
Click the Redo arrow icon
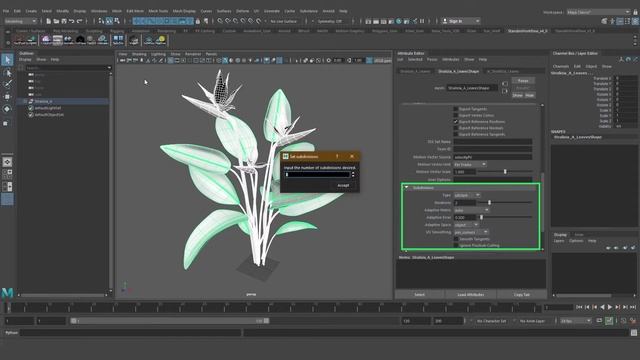pos(80,21)
